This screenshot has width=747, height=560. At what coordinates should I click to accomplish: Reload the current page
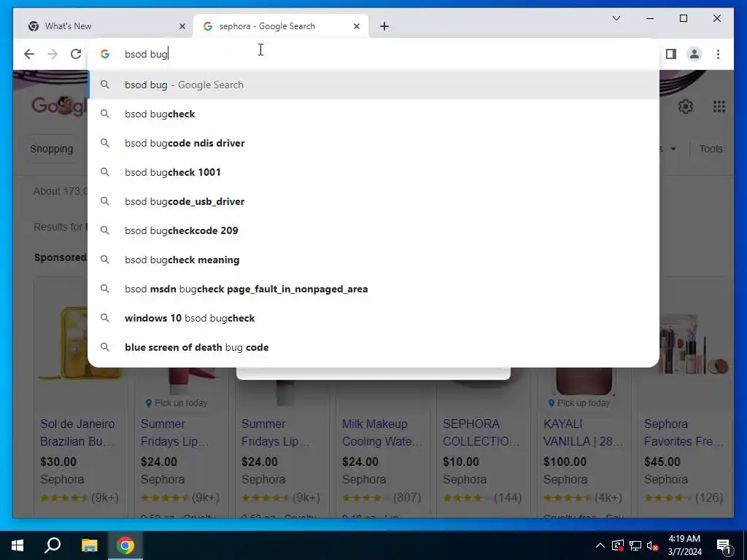pos(76,54)
